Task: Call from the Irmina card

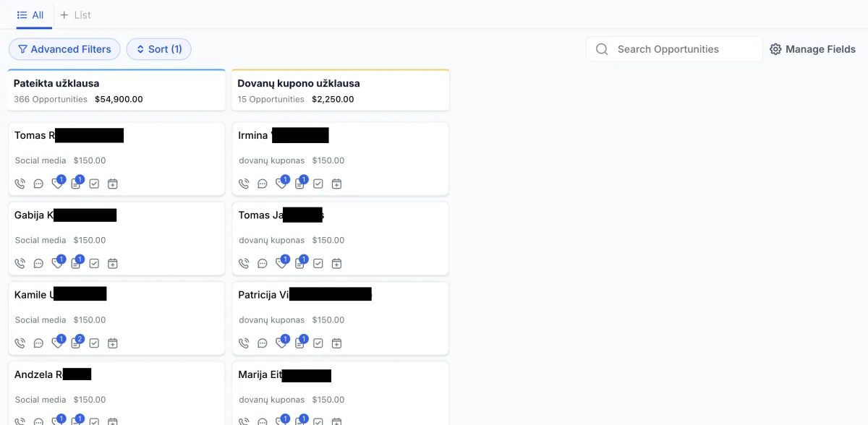Action: coord(244,184)
